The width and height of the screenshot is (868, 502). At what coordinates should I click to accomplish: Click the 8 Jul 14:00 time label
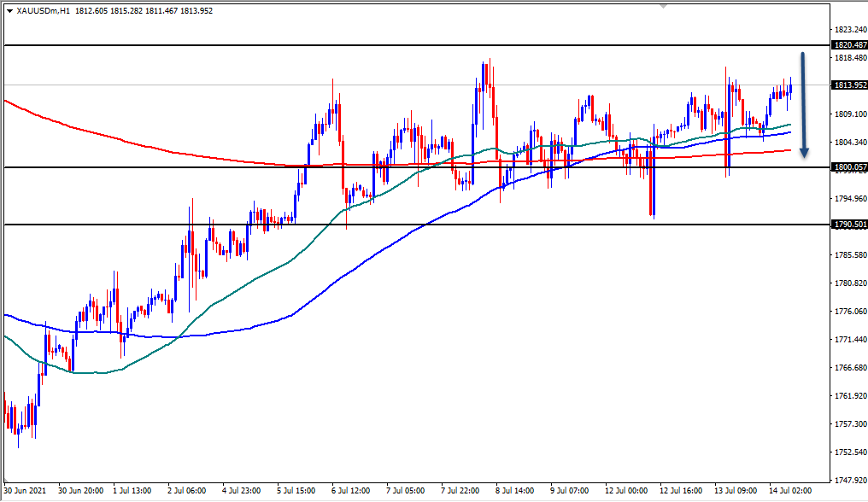coord(515,491)
